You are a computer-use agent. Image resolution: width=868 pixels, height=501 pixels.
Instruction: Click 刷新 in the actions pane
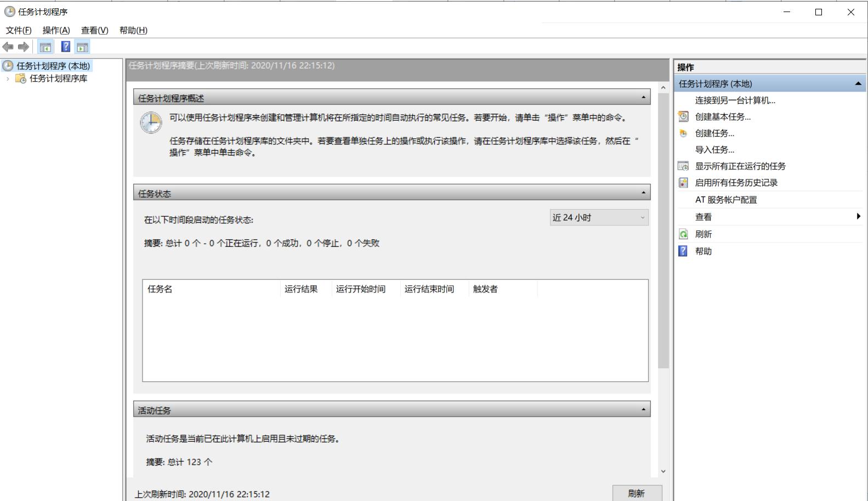point(704,234)
